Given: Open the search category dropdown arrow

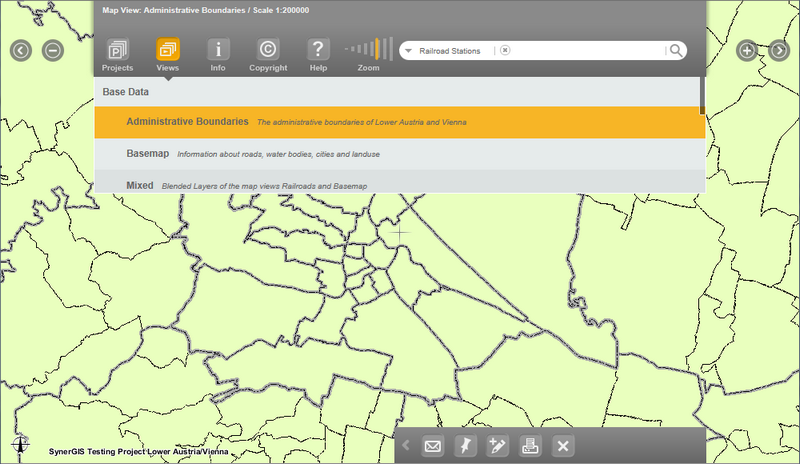Looking at the screenshot, I should [408, 51].
